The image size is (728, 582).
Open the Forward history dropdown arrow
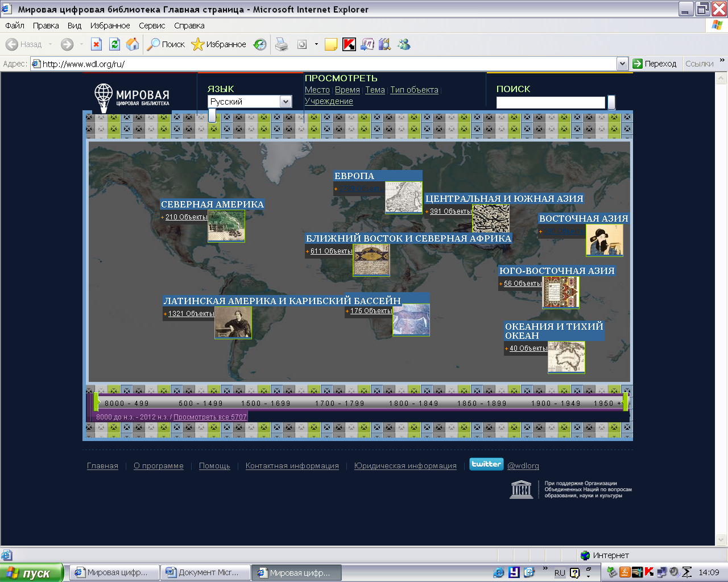[81, 44]
